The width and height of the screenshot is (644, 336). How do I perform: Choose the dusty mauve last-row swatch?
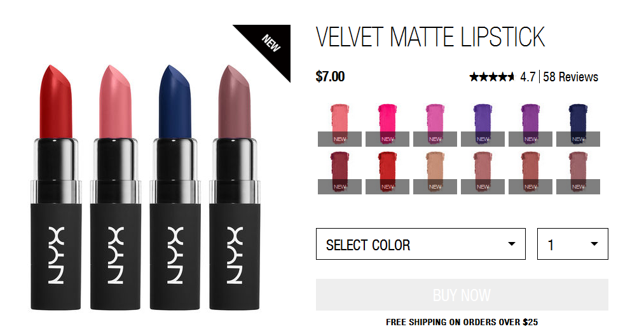click(578, 172)
